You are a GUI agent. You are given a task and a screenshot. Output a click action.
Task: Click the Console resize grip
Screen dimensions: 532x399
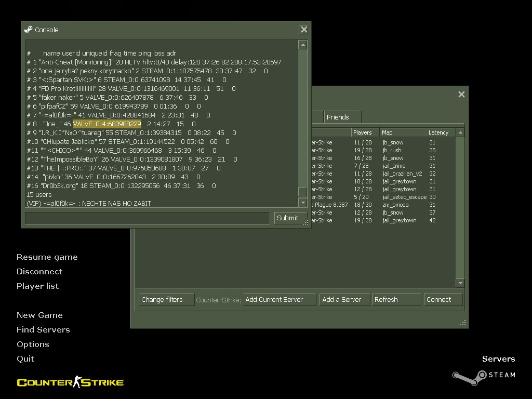coord(305,222)
